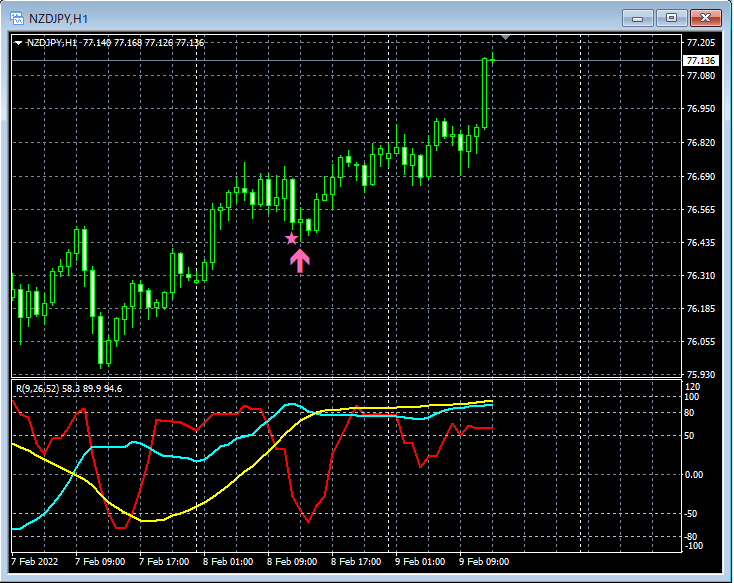Click the 76.055 price scale value
This screenshot has height=583, width=734.
701,342
